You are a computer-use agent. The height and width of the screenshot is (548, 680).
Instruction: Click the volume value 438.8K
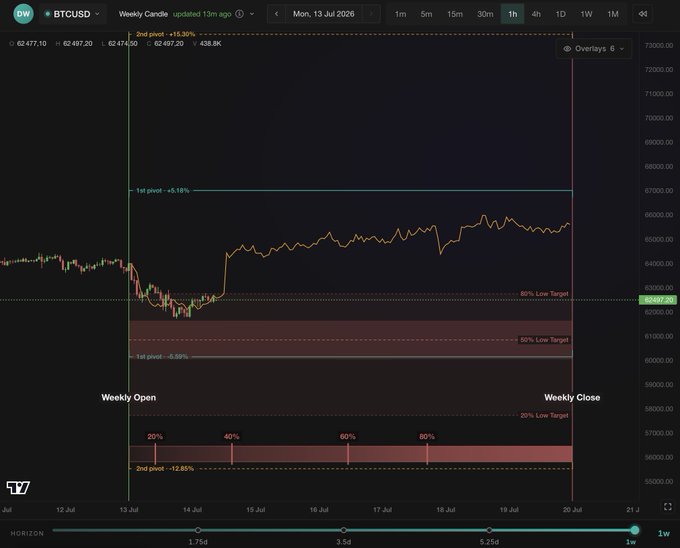tap(210, 43)
